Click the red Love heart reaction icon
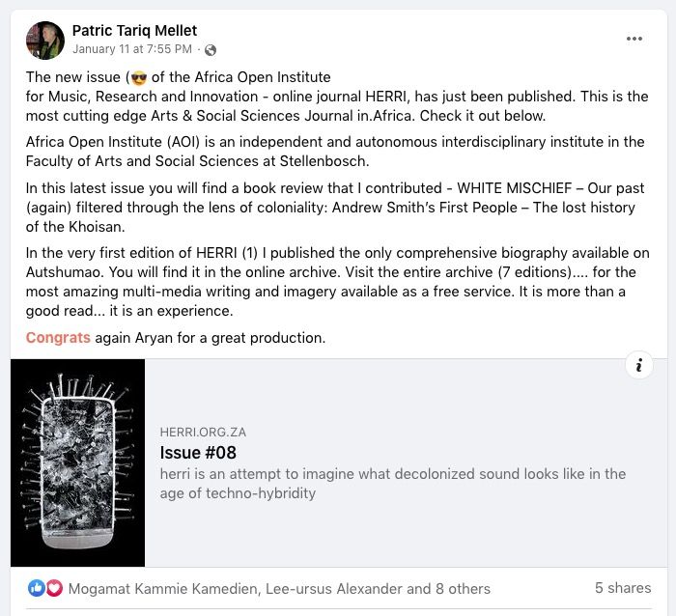The height and width of the screenshot is (616, 676). (53, 588)
